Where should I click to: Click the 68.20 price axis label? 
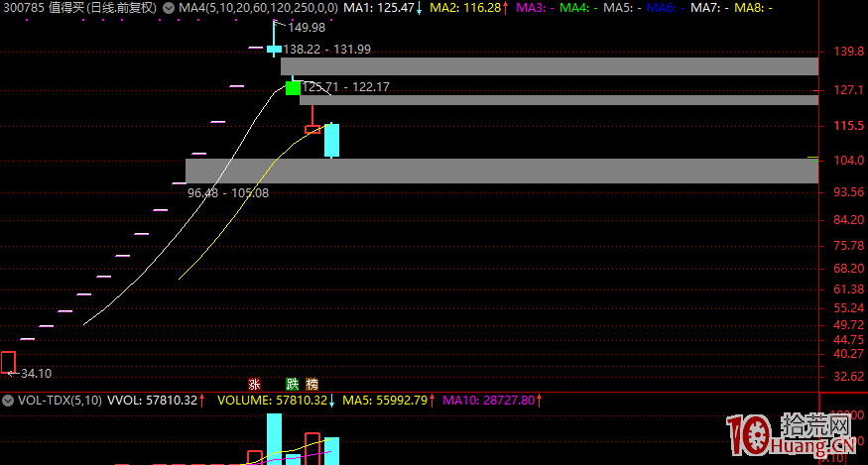[849, 269]
